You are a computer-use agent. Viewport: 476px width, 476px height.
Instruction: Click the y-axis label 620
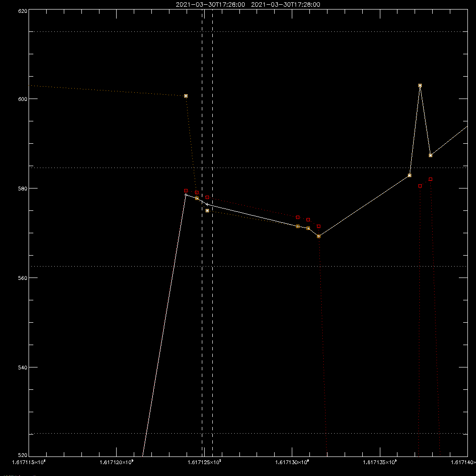(x=23, y=11)
